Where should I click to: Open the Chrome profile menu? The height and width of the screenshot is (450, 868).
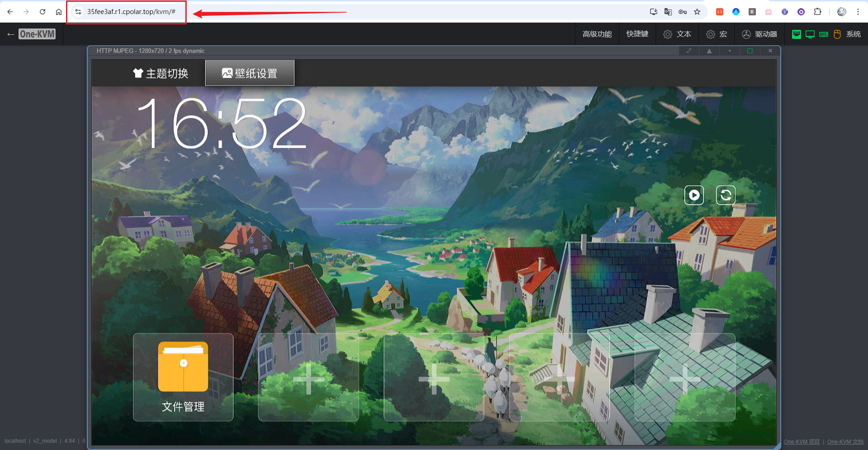[x=841, y=12]
